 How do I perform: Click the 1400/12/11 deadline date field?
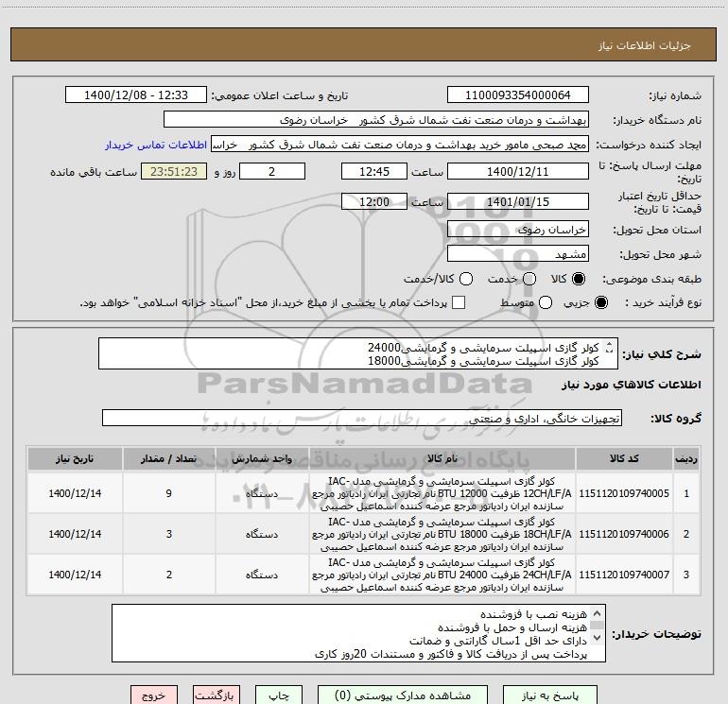coord(518,171)
